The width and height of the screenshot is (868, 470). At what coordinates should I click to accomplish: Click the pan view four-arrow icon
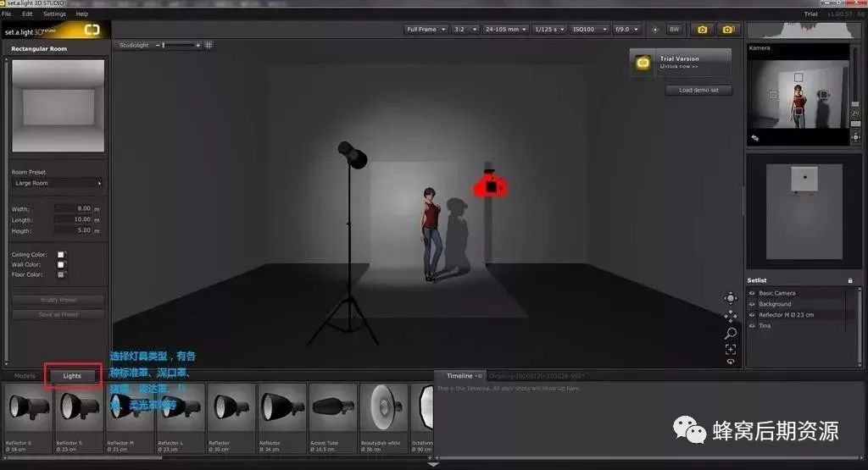(731, 316)
